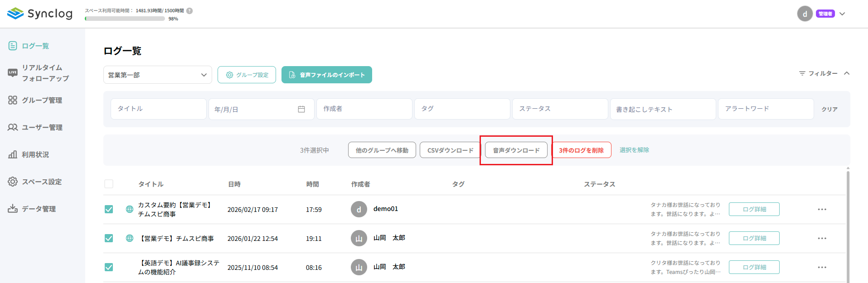Click the space usage progress bar
The height and width of the screenshot is (283, 868).
tap(125, 19)
